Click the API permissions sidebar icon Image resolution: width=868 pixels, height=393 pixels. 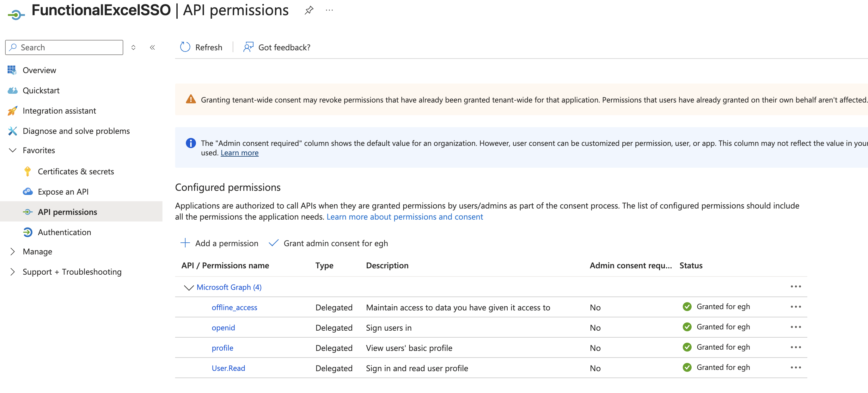click(28, 212)
